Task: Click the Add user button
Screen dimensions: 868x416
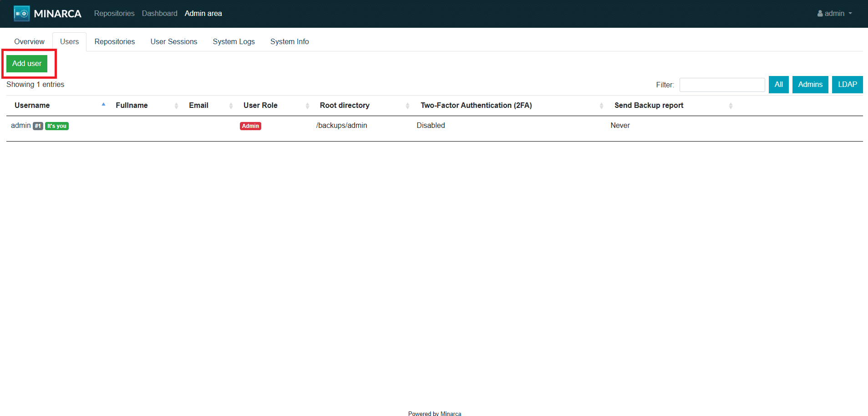Action: pyautogui.click(x=27, y=64)
